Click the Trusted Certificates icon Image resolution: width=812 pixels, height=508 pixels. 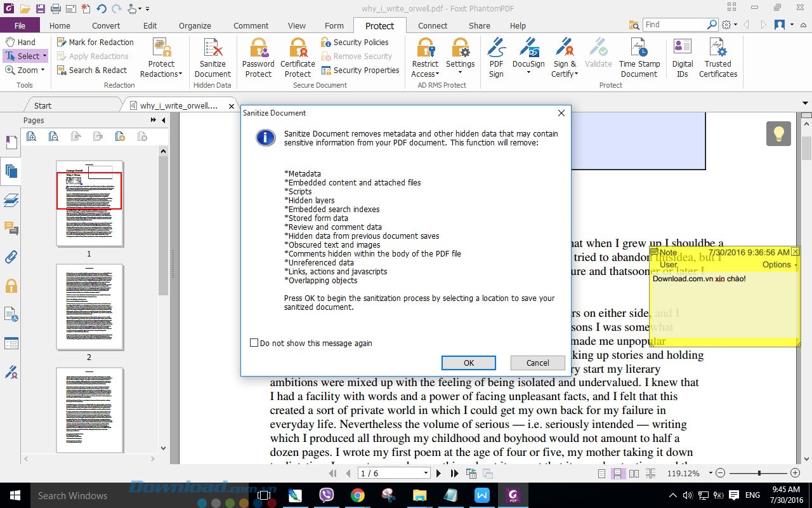[717, 50]
